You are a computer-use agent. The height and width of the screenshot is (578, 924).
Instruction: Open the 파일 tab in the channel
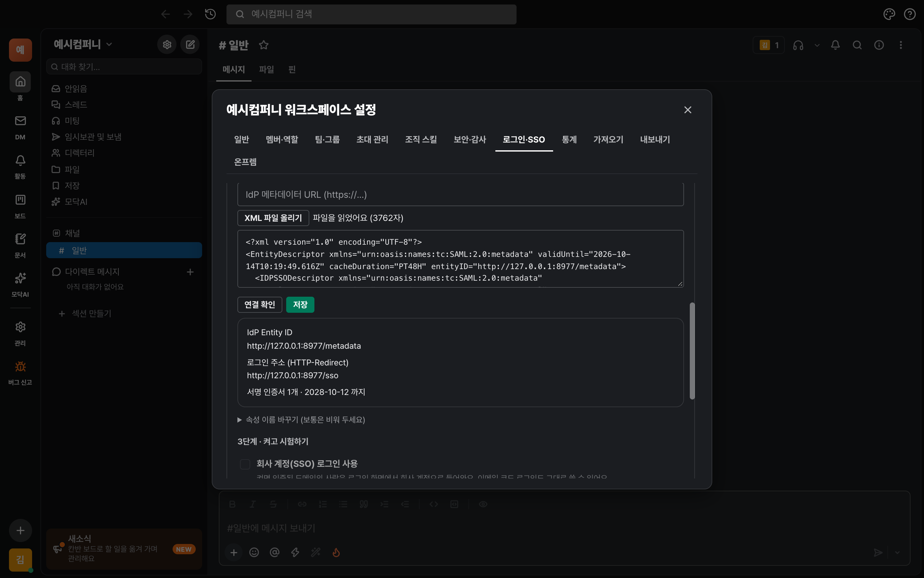(x=266, y=70)
